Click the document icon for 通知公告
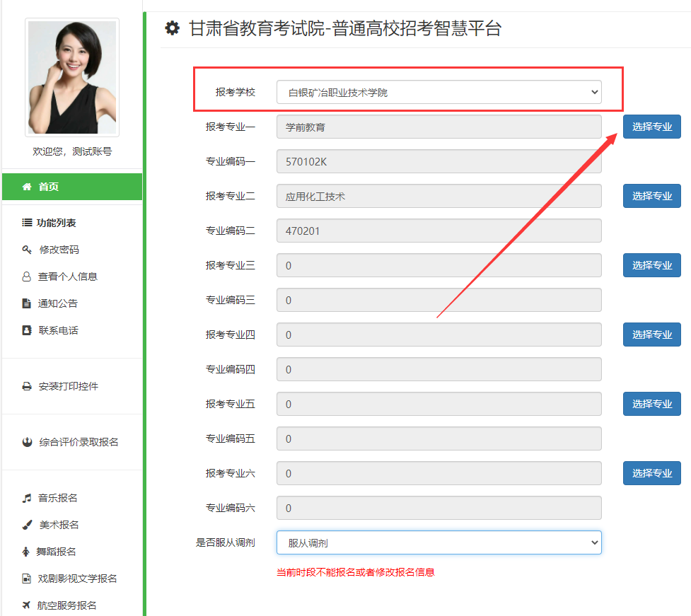The width and height of the screenshot is (691, 616). [27, 303]
